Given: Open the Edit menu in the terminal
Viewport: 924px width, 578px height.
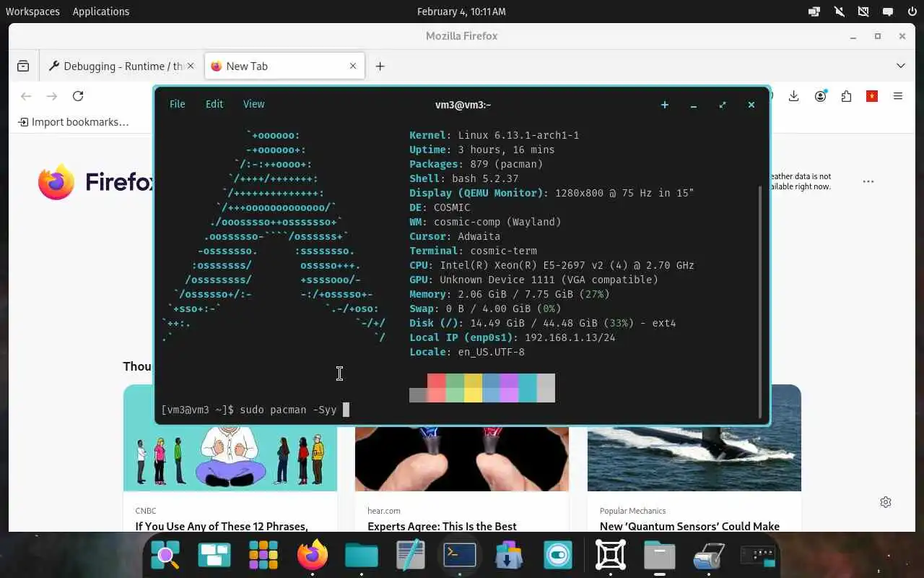Looking at the screenshot, I should (x=214, y=104).
